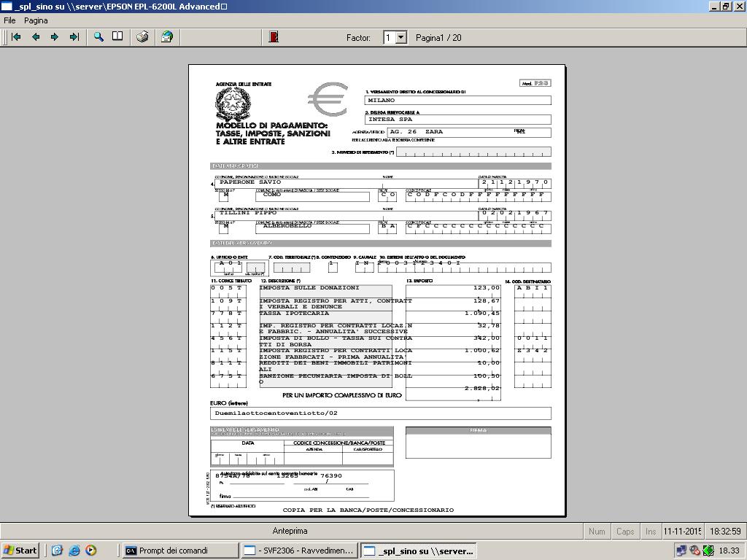
Task: Click the amount 1.090,45
Action: coord(482,314)
